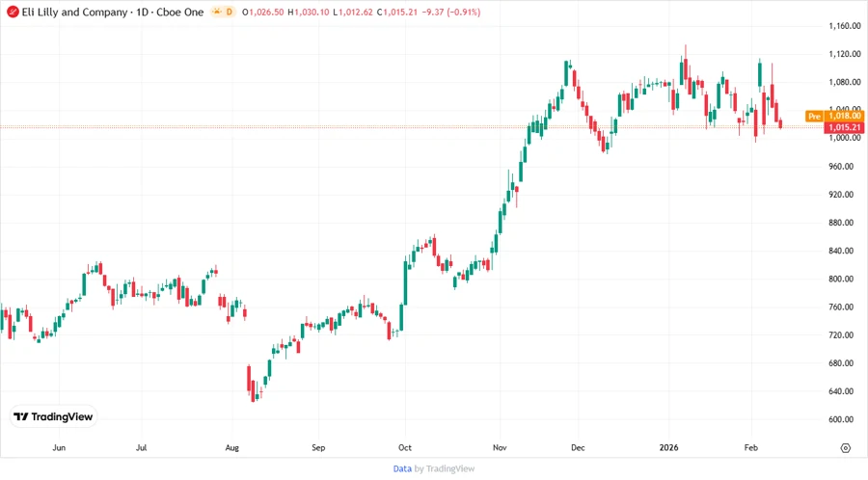Click the Sep label on time axis
The width and height of the screenshot is (868, 480).
(x=318, y=447)
